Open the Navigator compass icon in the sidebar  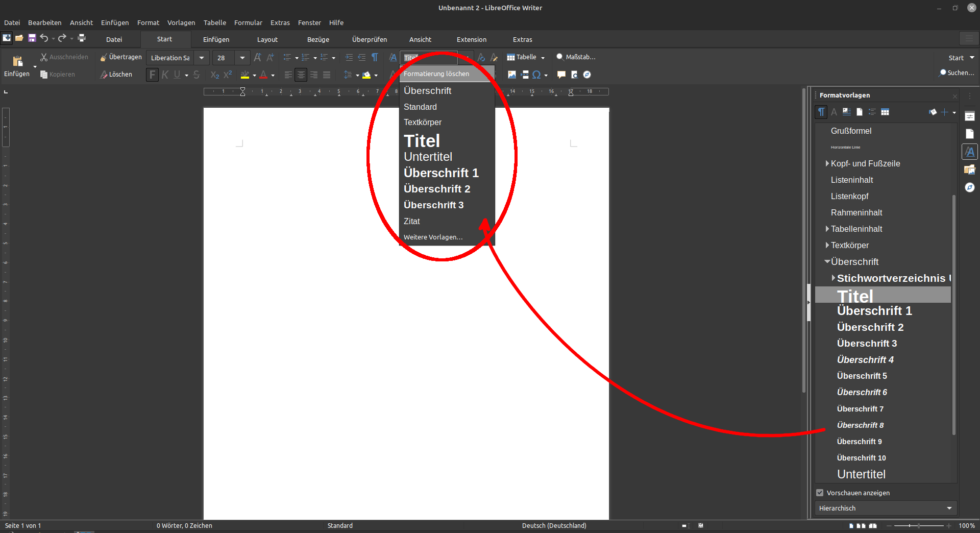[x=970, y=187]
